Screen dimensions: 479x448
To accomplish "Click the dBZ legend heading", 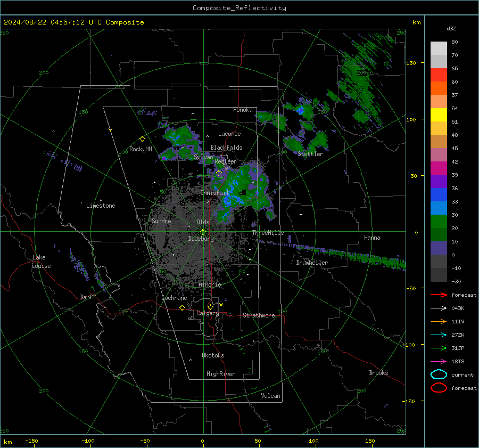I will click(x=451, y=28).
